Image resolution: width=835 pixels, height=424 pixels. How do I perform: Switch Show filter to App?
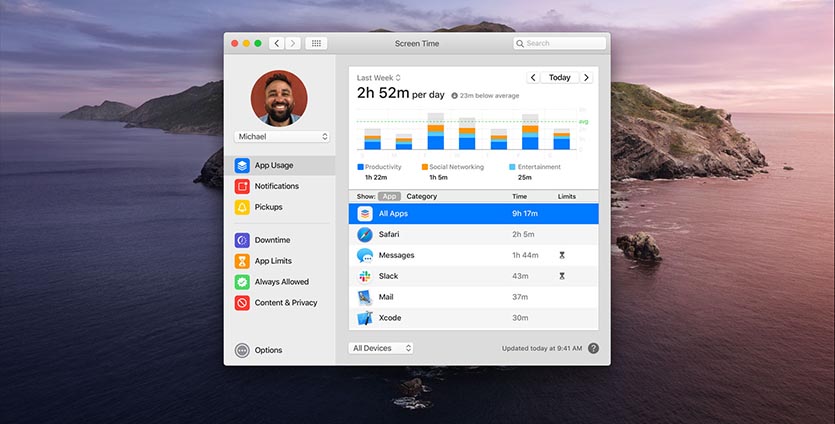[389, 197]
